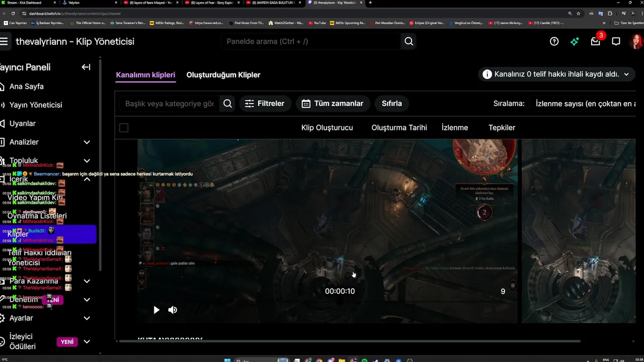Image resolution: width=644 pixels, height=362 pixels.
Task: Expand the Para Kazanma section
Action: [x=87, y=281]
